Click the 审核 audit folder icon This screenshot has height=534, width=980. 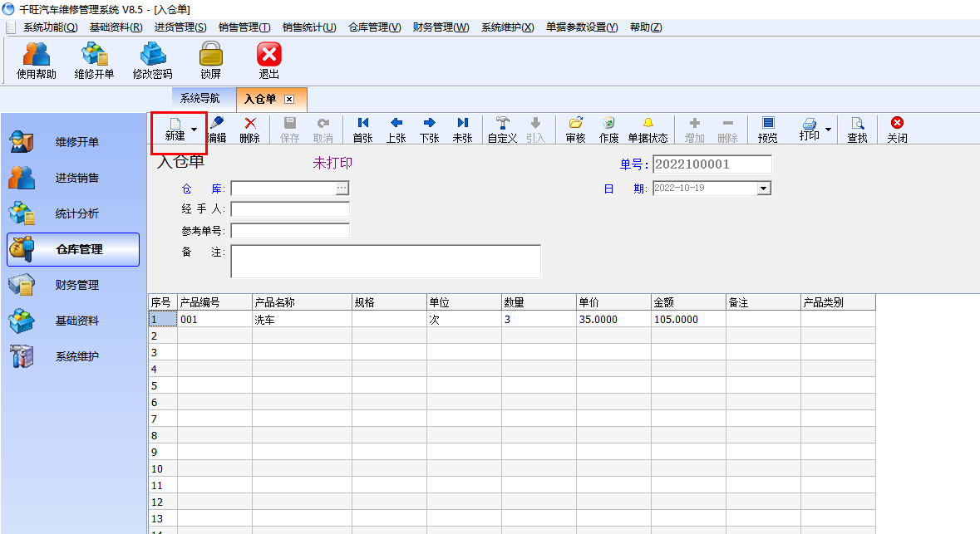tap(576, 130)
